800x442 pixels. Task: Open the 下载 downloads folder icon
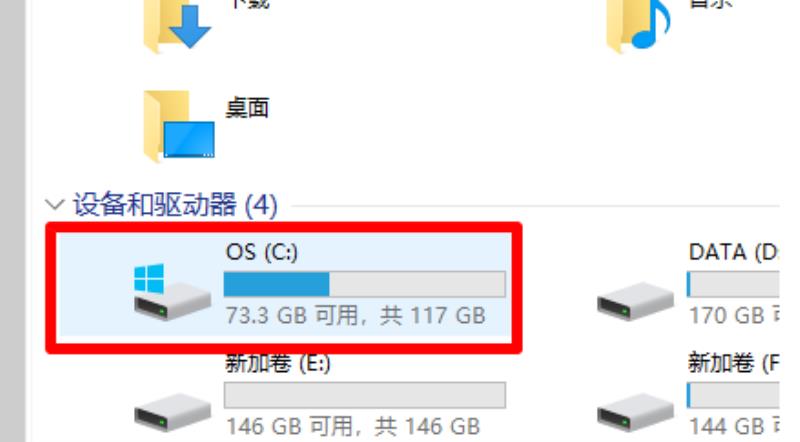coord(177,26)
